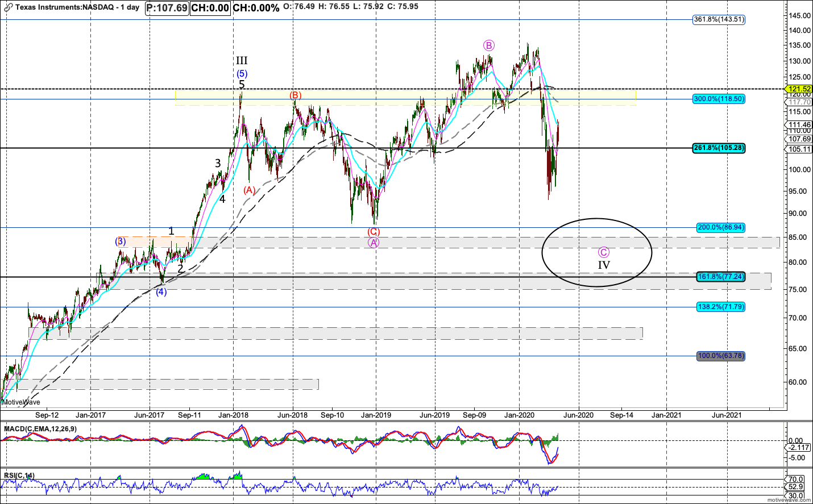
Task: Click the P:107.69 price box
Action: click(x=167, y=7)
